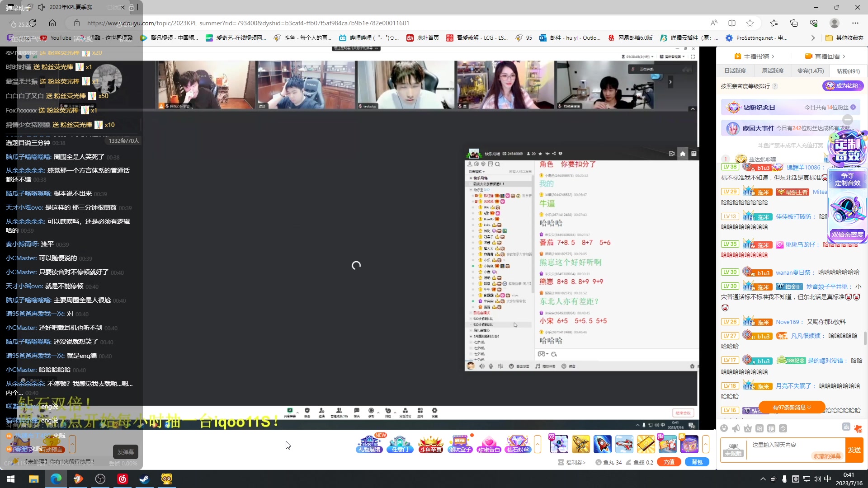
Task: Open the 粉 fan badge icon
Action: point(759,428)
